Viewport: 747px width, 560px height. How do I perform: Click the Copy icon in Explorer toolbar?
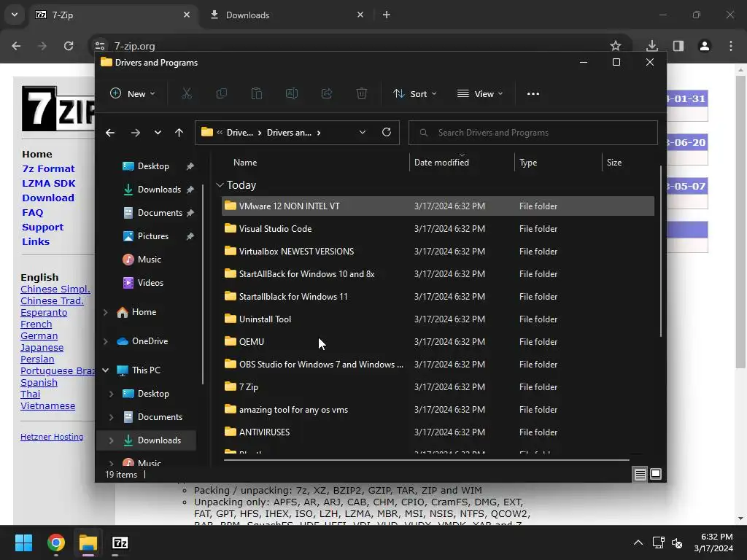click(x=222, y=94)
